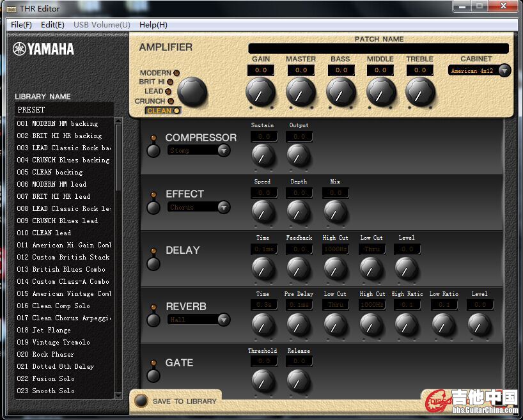The height and width of the screenshot is (420, 523).
Task: Select the CLEAN amp type
Action: click(x=163, y=111)
